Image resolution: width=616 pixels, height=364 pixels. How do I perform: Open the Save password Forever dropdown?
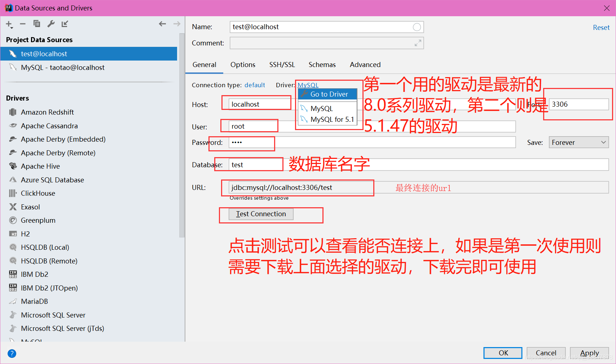click(578, 142)
